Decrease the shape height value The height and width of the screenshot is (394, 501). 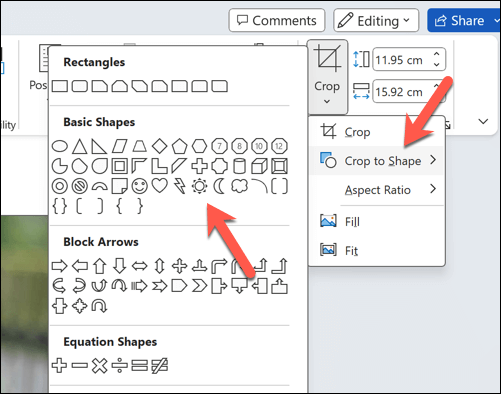click(x=436, y=65)
